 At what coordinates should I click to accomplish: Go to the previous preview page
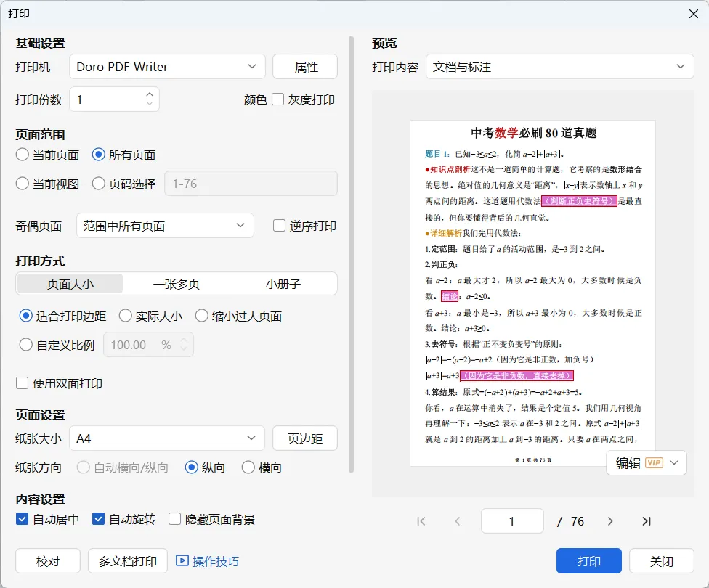click(x=458, y=521)
